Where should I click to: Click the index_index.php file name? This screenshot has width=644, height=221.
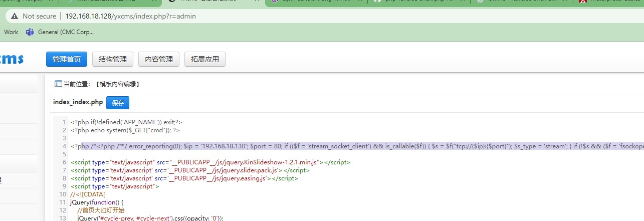78,102
